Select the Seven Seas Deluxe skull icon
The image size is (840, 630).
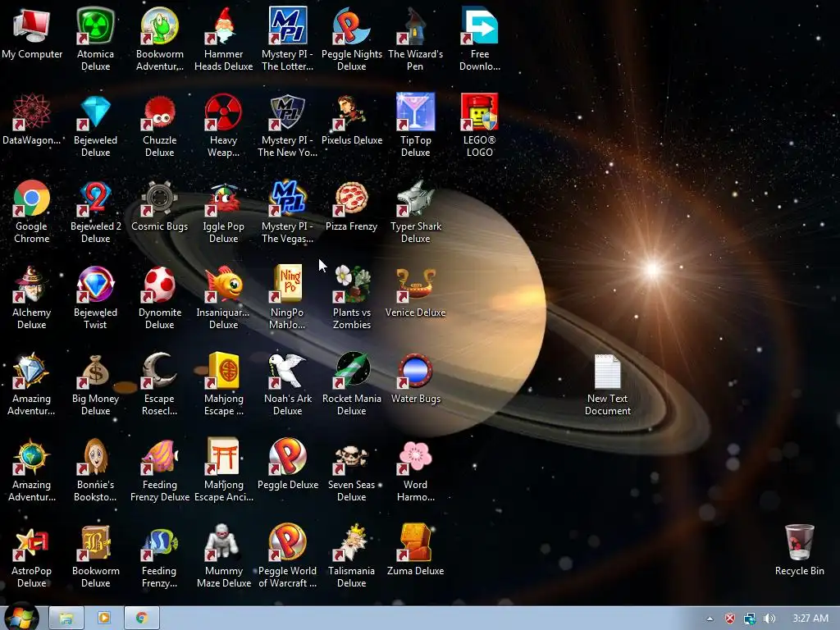[x=351, y=458]
